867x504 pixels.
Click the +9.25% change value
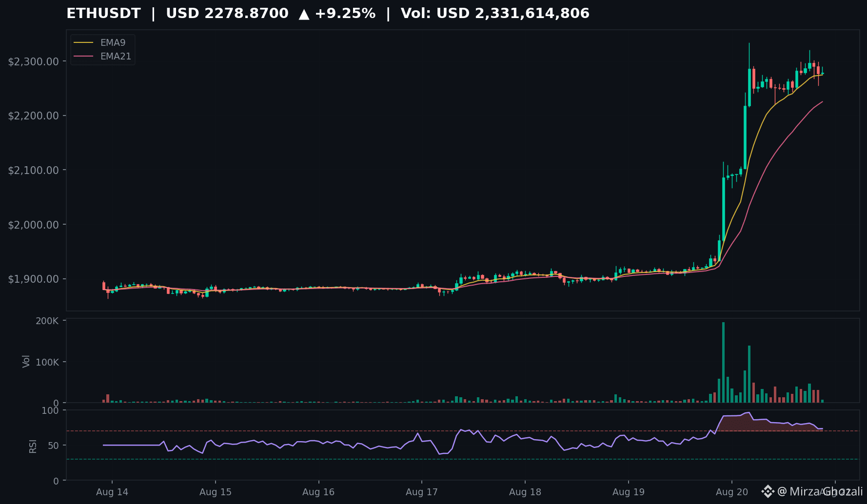345,14
